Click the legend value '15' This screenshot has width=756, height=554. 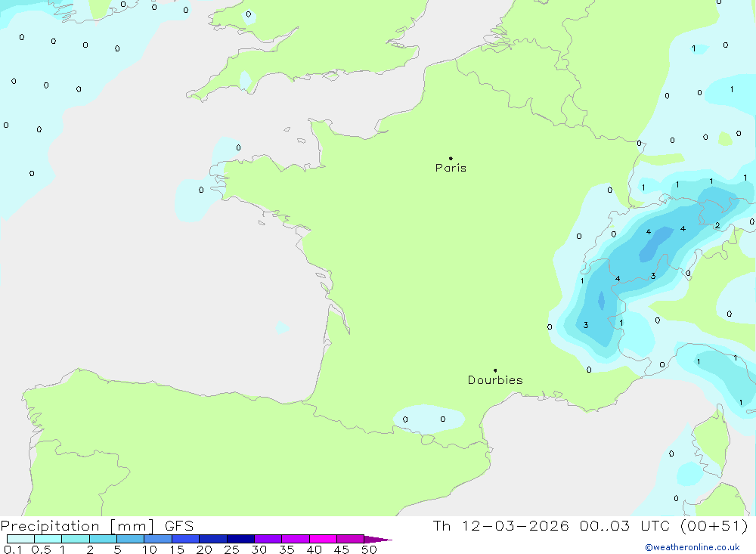click(x=177, y=549)
